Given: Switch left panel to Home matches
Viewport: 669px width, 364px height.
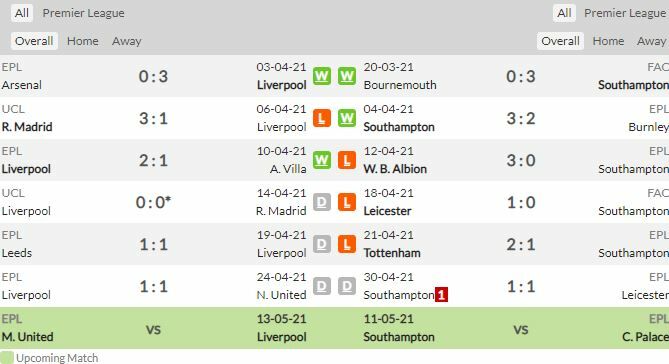Looking at the screenshot, I should [83, 41].
